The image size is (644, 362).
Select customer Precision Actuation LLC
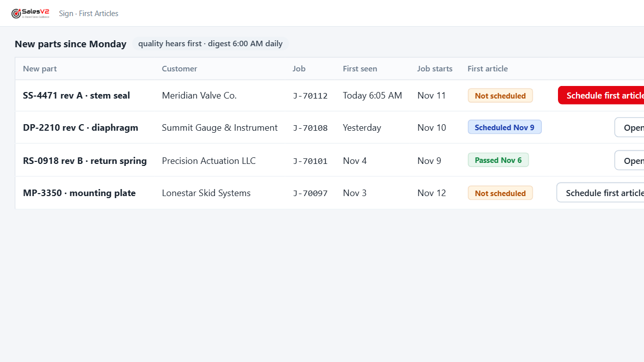(x=209, y=160)
